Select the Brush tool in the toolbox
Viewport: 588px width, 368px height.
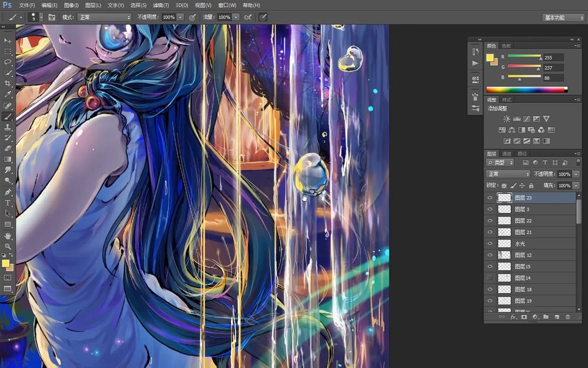pyautogui.click(x=8, y=117)
